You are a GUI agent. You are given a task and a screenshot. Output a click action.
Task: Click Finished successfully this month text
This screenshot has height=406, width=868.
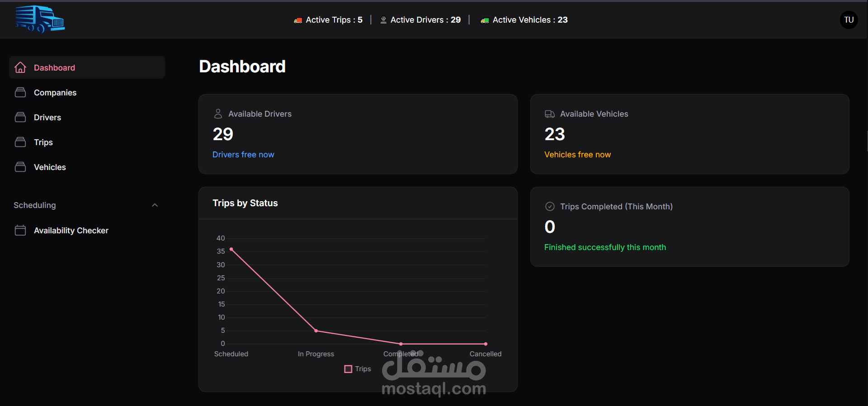(x=605, y=247)
